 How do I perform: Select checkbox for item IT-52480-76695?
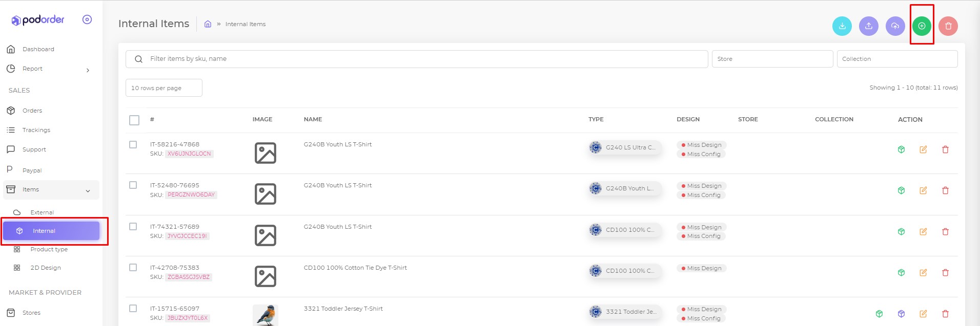click(133, 185)
